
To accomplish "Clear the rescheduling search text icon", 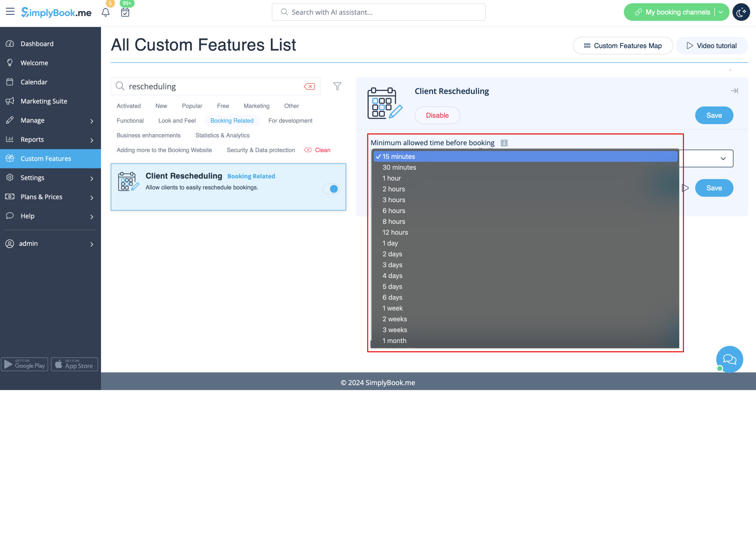I will pos(309,87).
